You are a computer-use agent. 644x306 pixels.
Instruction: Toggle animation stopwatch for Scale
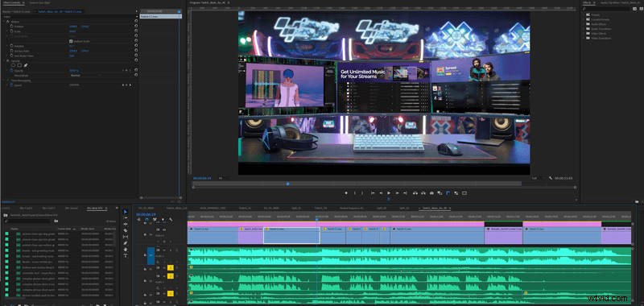pyautogui.click(x=11, y=31)
